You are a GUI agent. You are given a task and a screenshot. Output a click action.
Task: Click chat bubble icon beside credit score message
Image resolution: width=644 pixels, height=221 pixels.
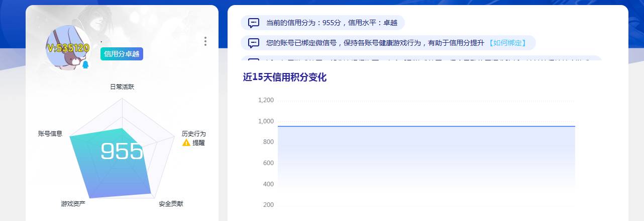tap(254, 23)
